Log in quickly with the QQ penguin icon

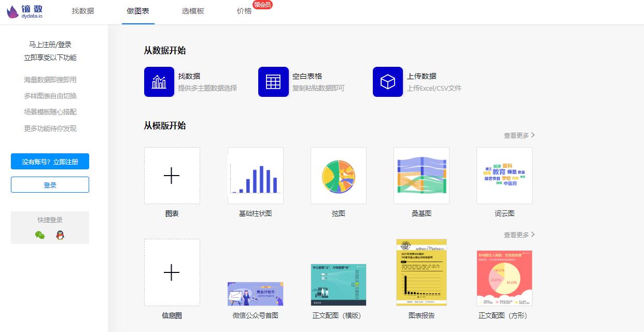pyautogui.click(x=61, y=235)
